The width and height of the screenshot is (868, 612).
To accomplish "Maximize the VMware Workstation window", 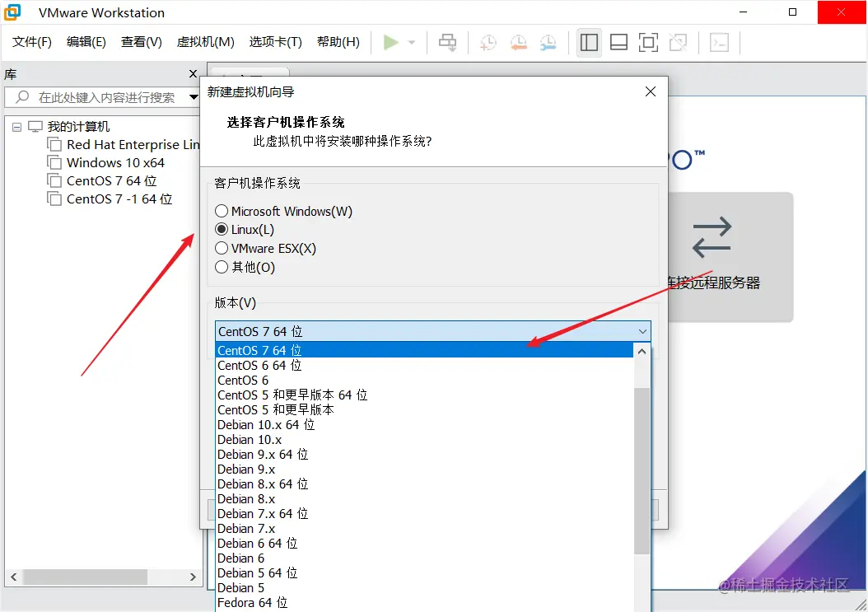I will tap(792, 12).
